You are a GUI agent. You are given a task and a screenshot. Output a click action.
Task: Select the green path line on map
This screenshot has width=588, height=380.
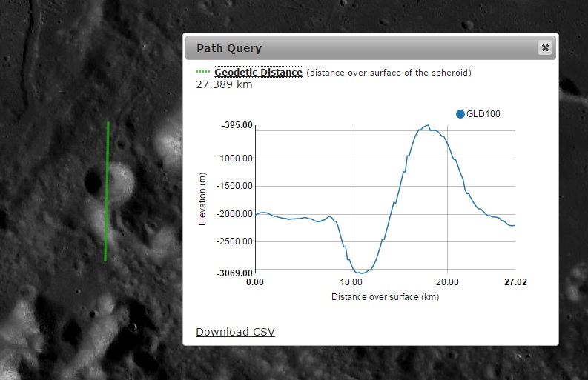108,193
